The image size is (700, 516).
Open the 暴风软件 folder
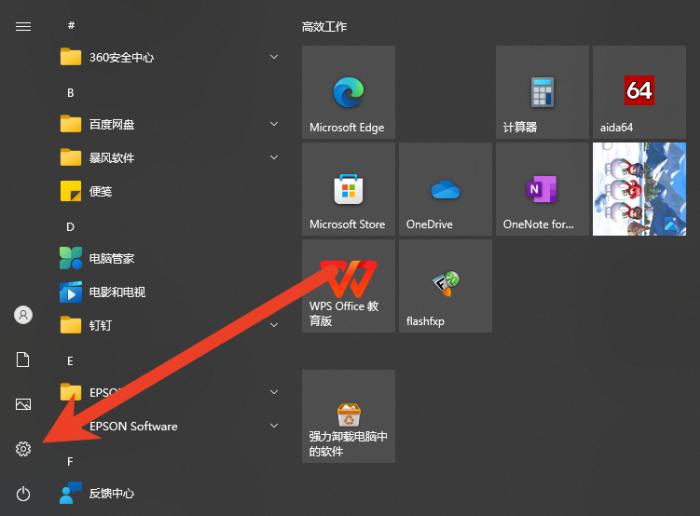(170, 158)
